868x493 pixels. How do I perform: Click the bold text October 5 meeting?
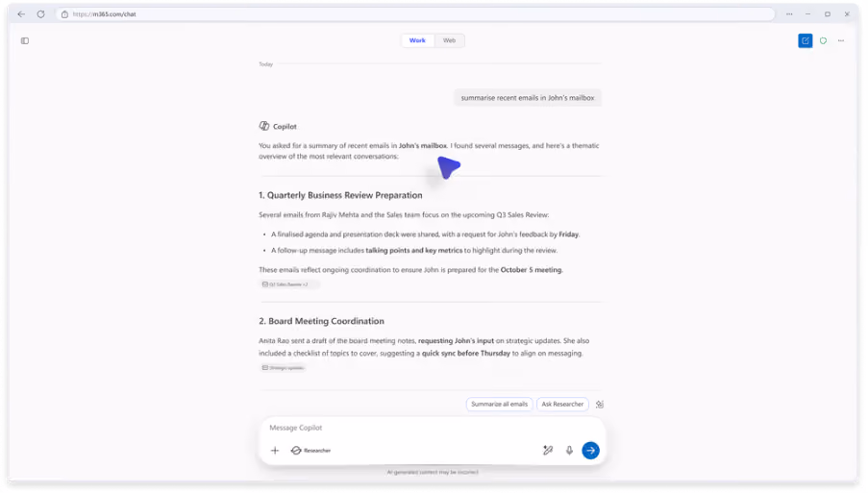[x=532, y=270]
